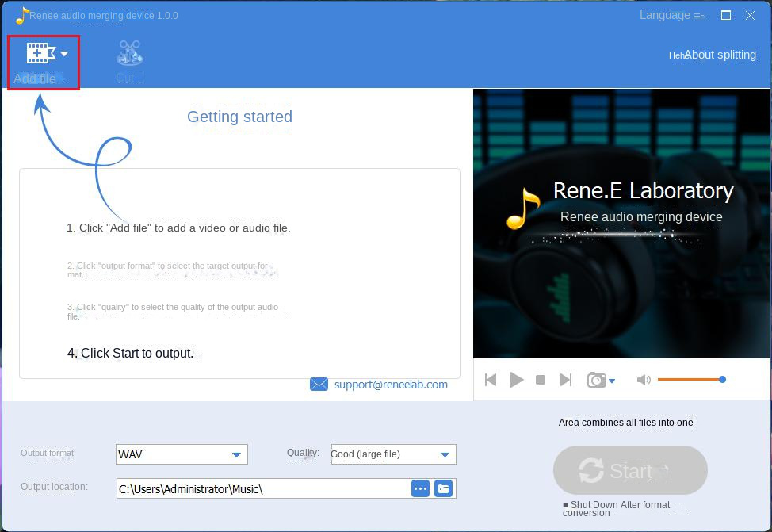Open output folder with the folder icon
Screen dimensions: 772x532
click(x=444, y=488)
